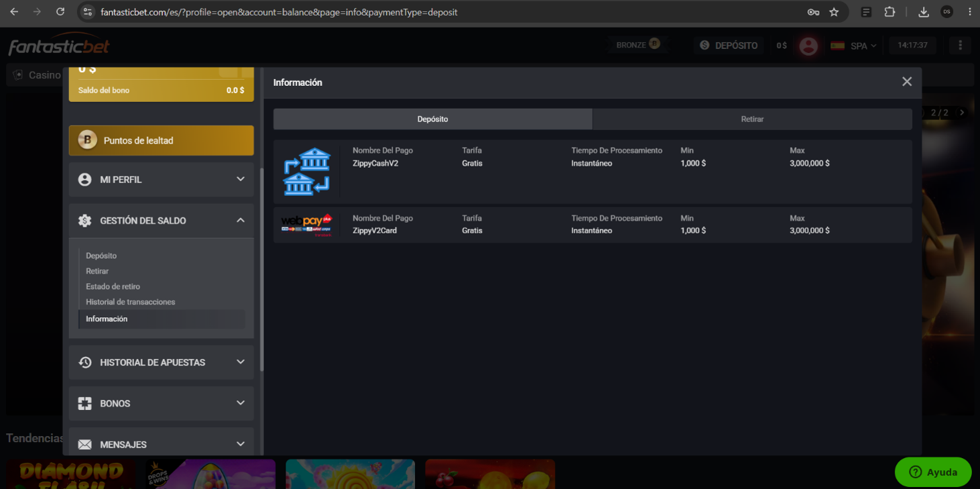Open the browser downloads icon
The width and height of the screenshot is (980, 489).
(x=923, y=12)
